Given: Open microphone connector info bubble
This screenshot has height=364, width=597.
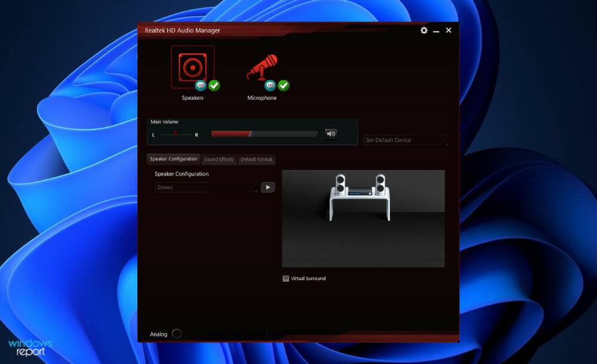Looking at the screenshot, I should [x=270, y=84].
